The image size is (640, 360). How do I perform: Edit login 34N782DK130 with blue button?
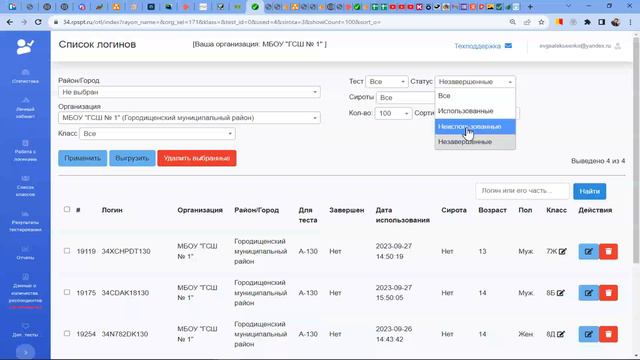coord(589,334)
